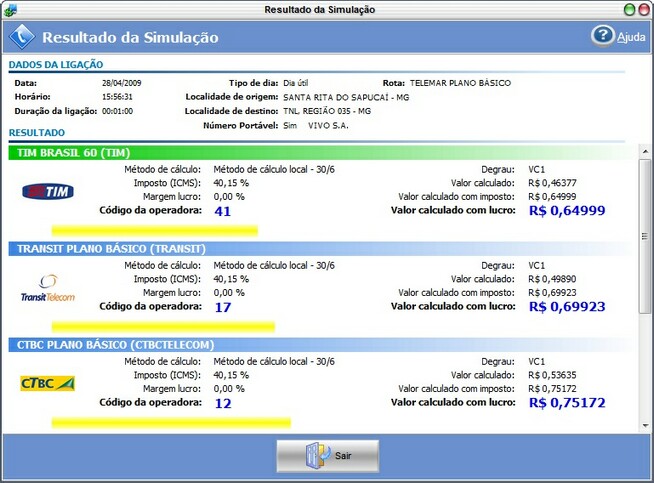Click the red close window button
The height and width of the screenshot is (483, 654).
pos(644,10)
